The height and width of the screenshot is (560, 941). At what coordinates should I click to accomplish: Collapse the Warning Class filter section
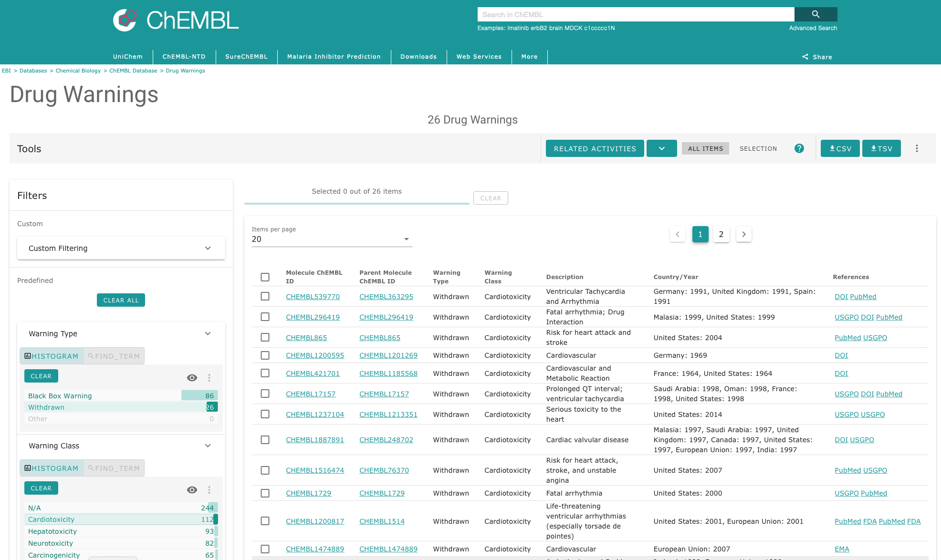pyautogui.click(x=208, y=446)
